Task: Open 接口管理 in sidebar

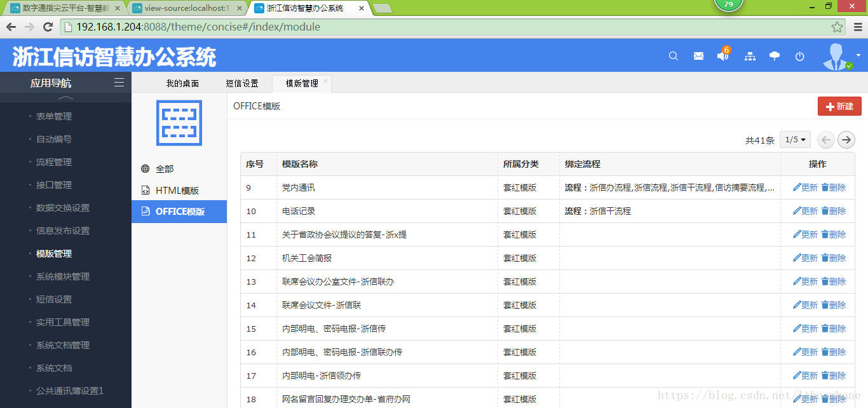Action: coord(54,185)
